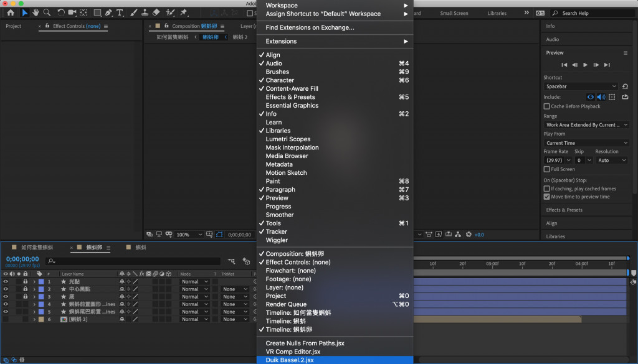
Task: Reset the preview shortcut settings icon
Action: (x=625, y=86)
